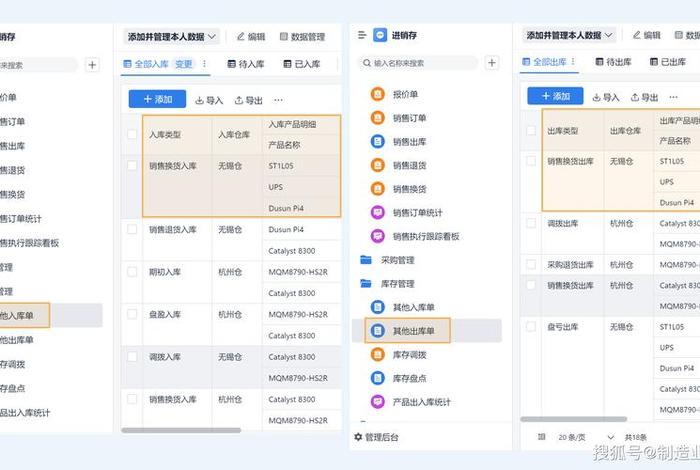Viewport: 700px width, 470px height.
Task: Check the 销售退货入库 row checkbox
Action: [132, 229]
